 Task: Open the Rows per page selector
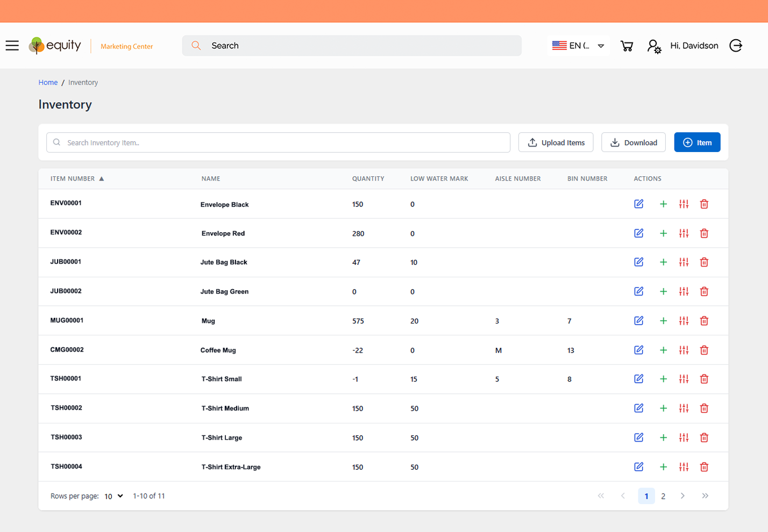[x=113, y=496]
